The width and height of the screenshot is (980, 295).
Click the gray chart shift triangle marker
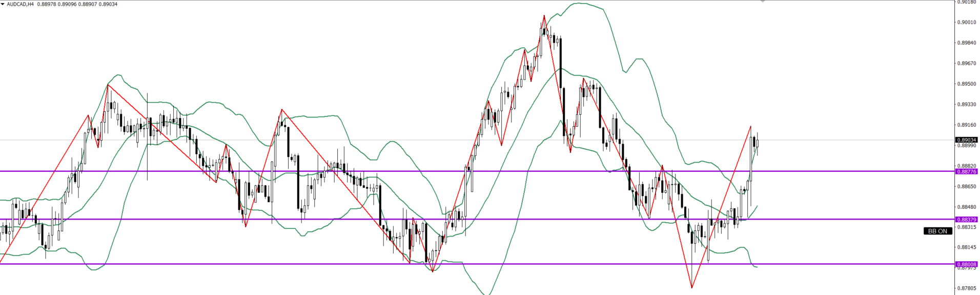click(763, 2)
